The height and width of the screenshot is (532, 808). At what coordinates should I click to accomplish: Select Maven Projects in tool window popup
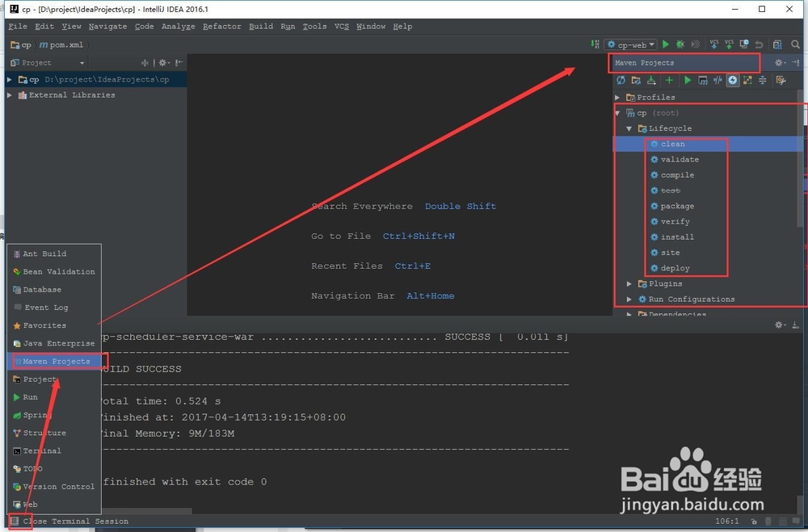coord(55,362)
